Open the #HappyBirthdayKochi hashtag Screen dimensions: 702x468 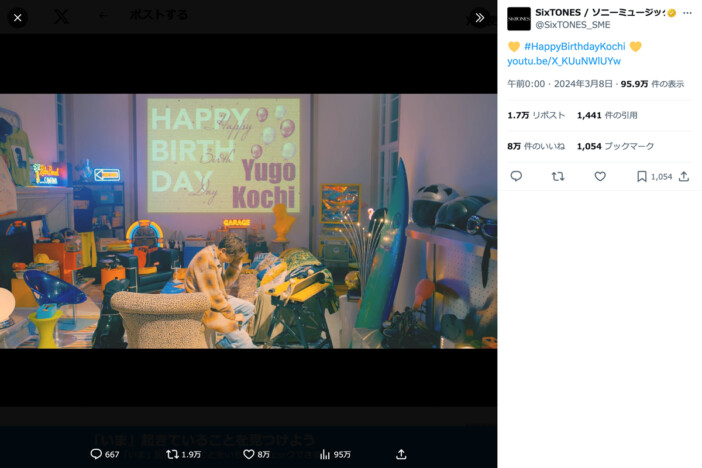click(574, 47)
